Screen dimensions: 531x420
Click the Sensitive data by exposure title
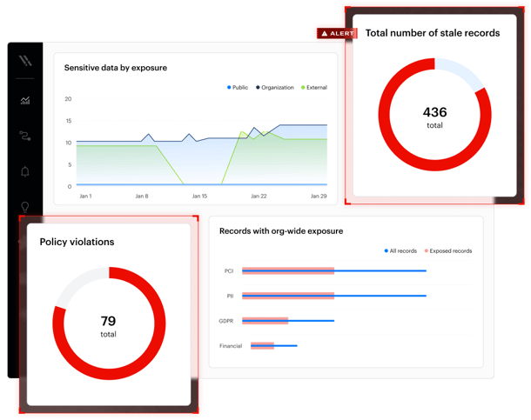click(116, 68)
